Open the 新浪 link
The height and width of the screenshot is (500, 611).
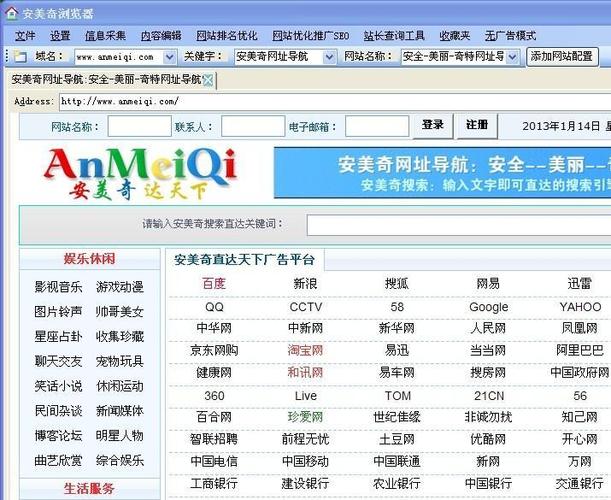[305, 283]
